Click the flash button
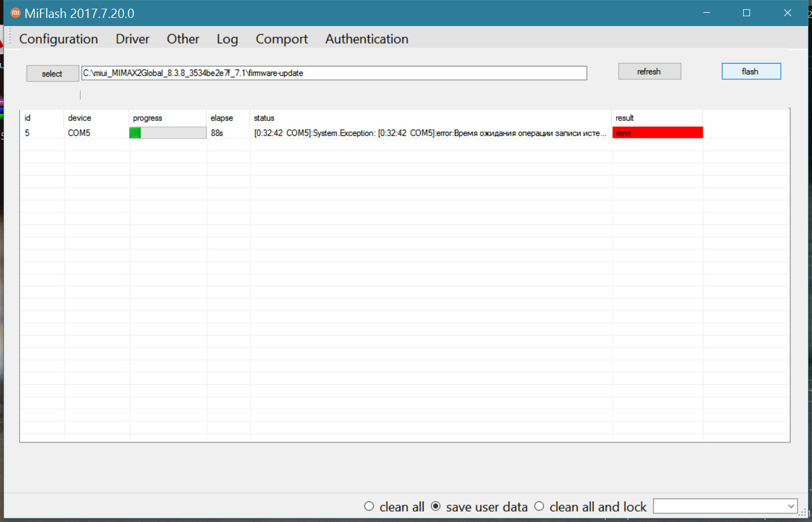The image size is (812, 522). click(x=751, y=71)
